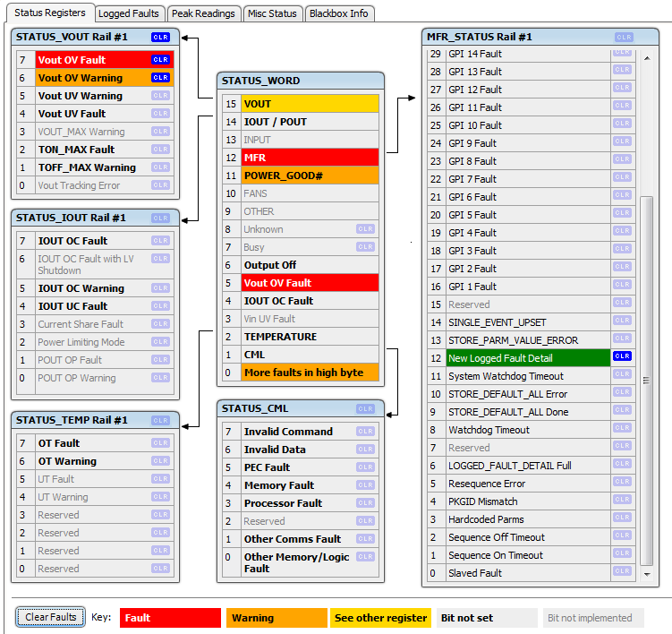Click CLR next to OT Fault

(x=160, y=443)
